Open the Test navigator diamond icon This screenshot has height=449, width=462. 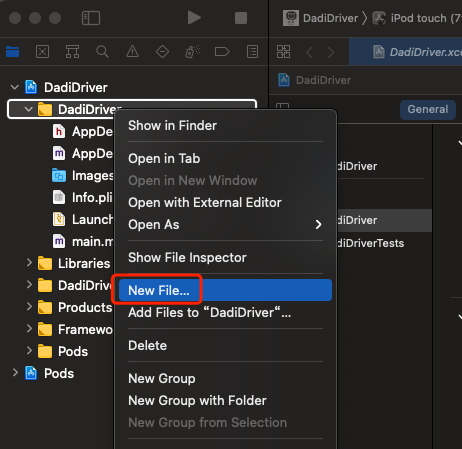(162, 52)
